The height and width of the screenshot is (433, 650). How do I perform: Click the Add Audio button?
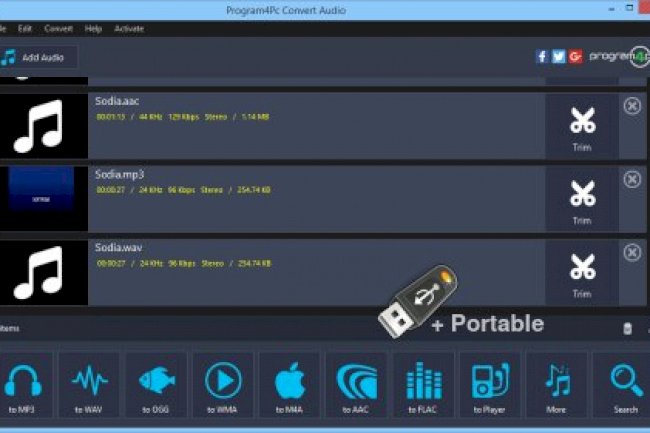pyautogui.click(x=39, y=57)
